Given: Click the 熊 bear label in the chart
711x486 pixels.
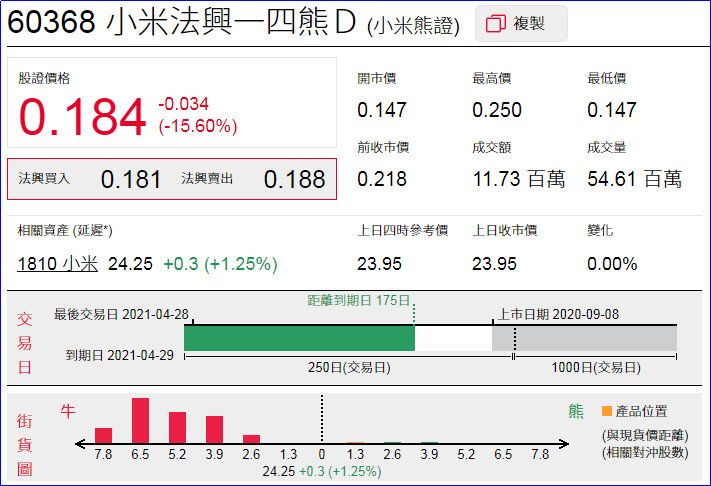Looking at the screenshot, I should 576,411.
